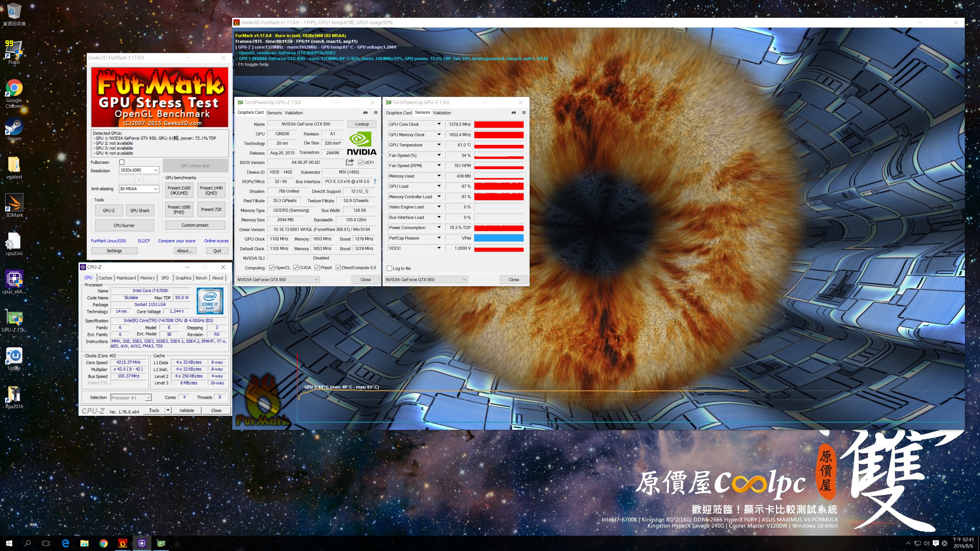The image size is (980, 551).
Task: Click the taskbar search icon
Action: (27, 543)
